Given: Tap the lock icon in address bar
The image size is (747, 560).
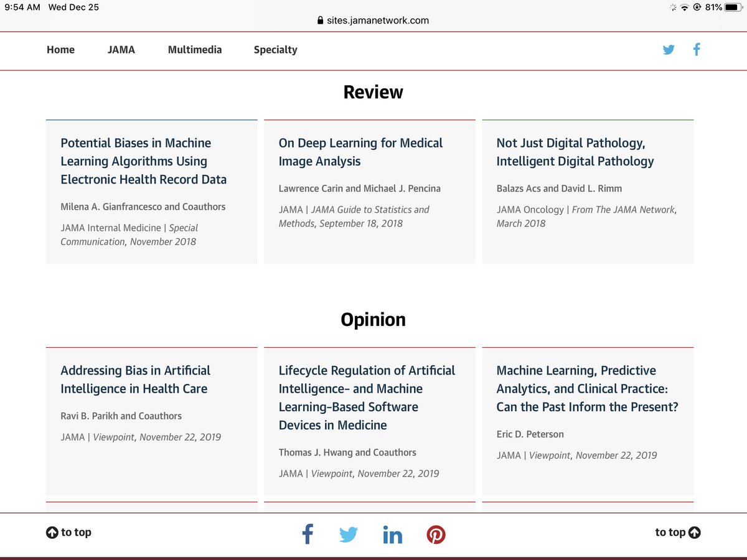Looking at the screenshot, I should tap(321, 21).
